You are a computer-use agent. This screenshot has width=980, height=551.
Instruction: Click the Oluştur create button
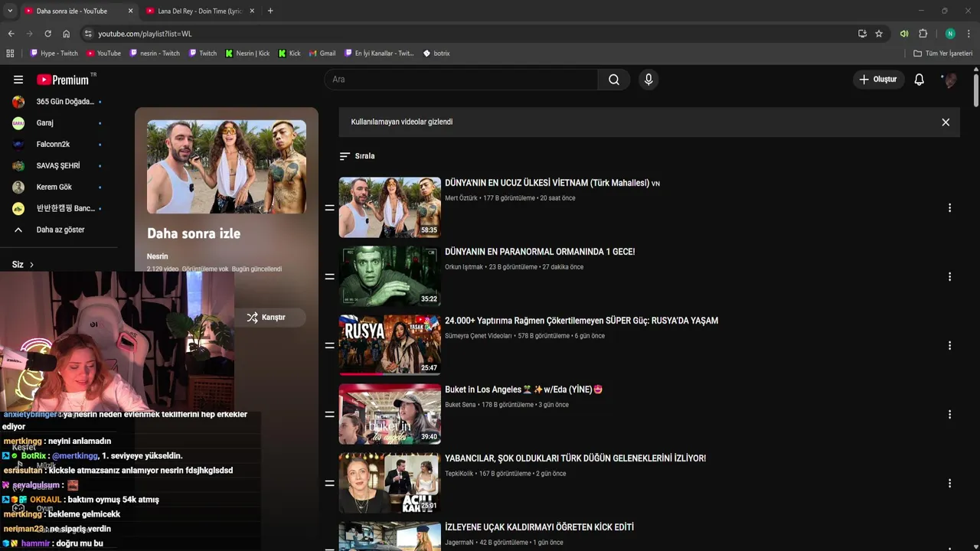click(877, 80)
